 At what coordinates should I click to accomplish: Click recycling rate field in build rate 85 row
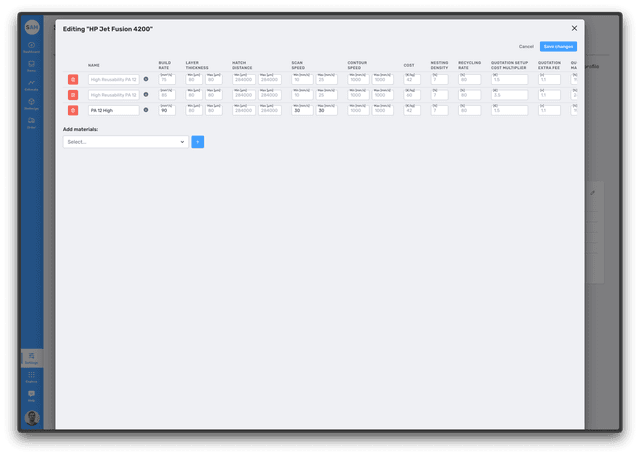(x=470, y=95)
